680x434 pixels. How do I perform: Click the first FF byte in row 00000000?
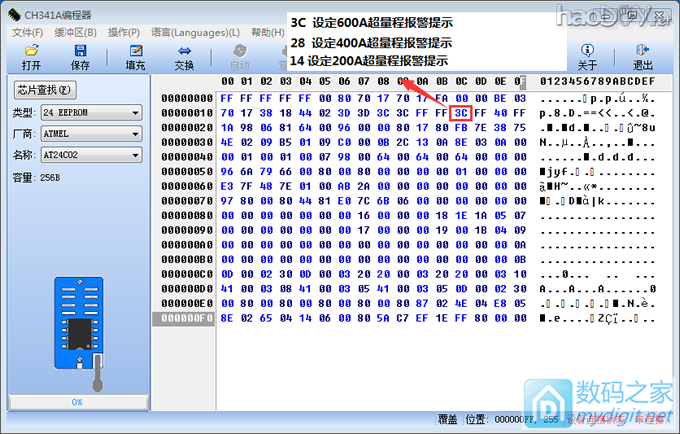[x=228, y=99]
